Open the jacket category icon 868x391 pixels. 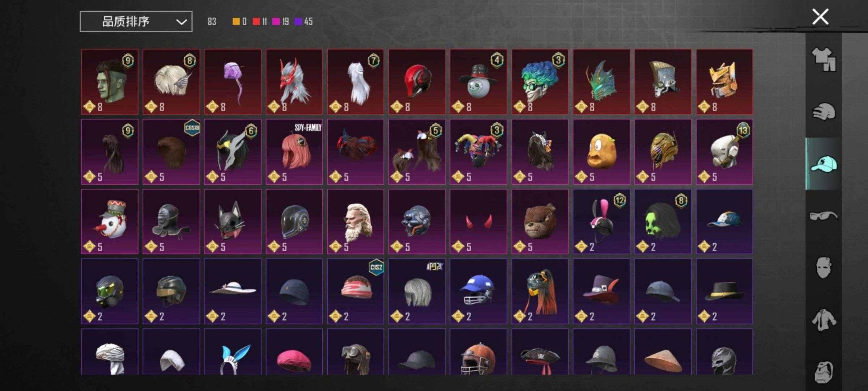click(x=824, y=320)
